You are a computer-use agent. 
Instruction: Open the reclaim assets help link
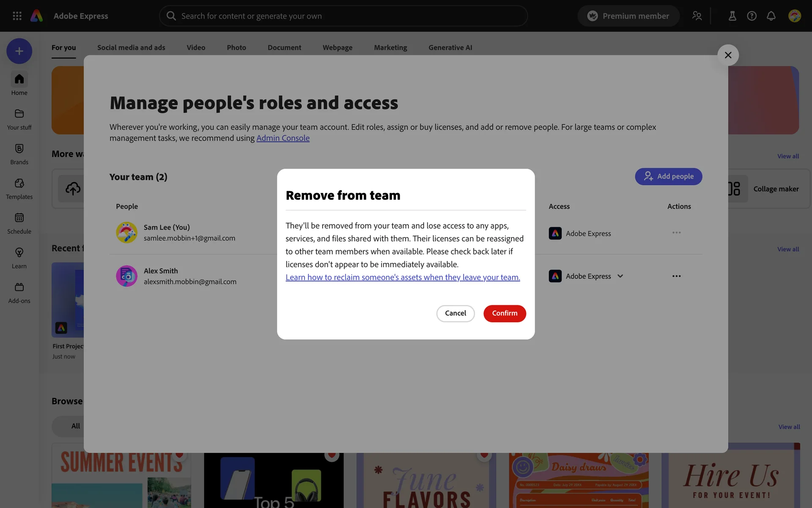(x=403, y=277)
